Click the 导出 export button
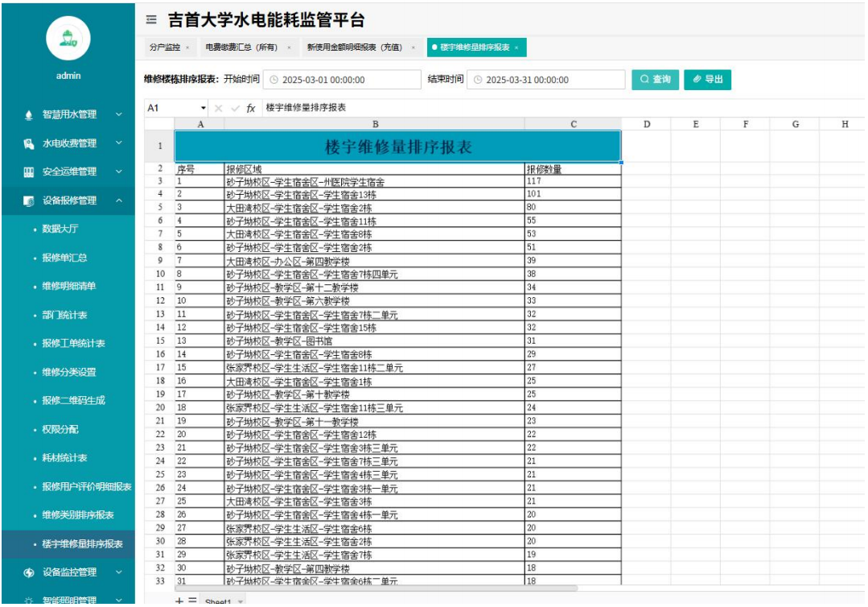This screenshot has width=868, height=607. coord(707,80)
